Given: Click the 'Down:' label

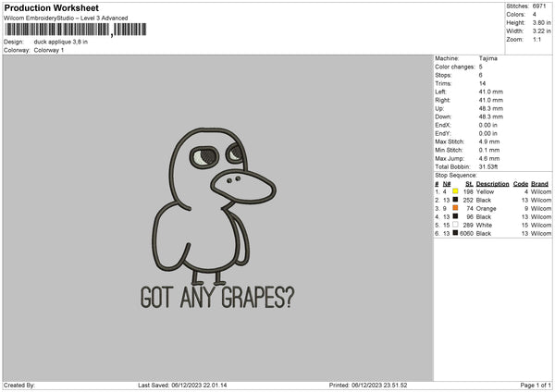Looking at the screenshot, I should [443, 116].
